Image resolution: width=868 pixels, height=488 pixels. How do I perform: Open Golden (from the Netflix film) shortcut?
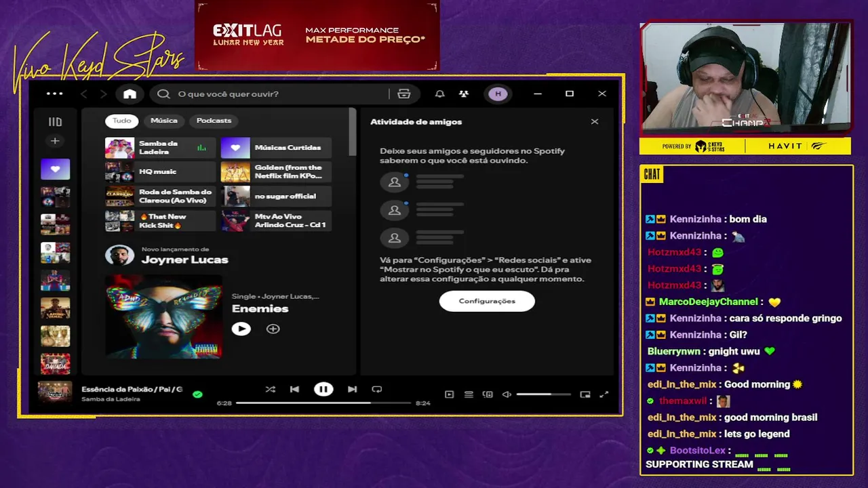click(x=276, y=172)
